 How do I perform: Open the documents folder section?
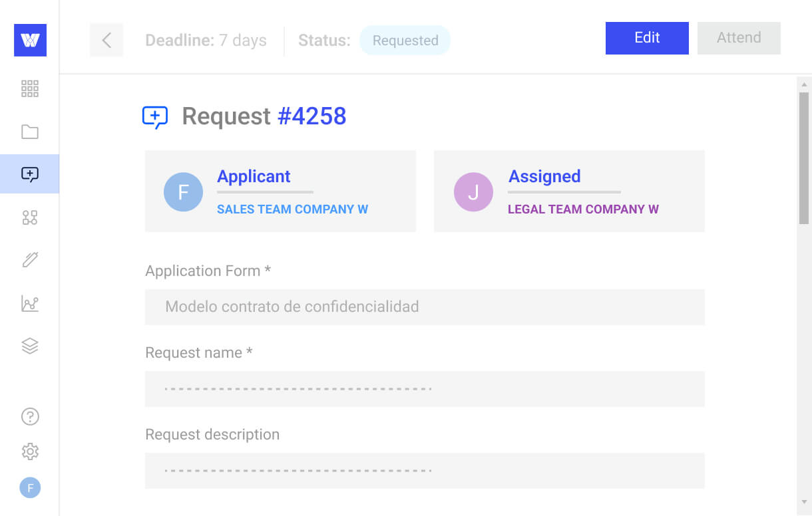click(x=30, y=132)
